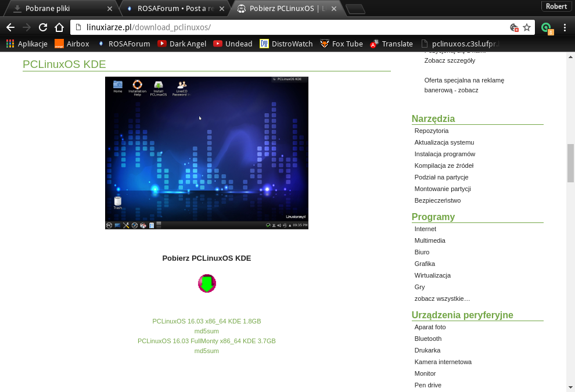Open Biuro link
The image size is (575, 392).
[422, 252]
